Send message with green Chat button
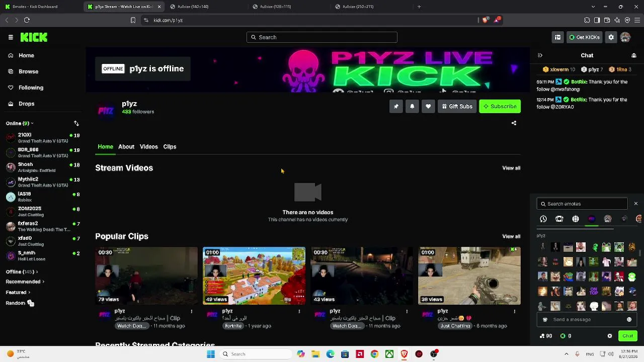The image size is (644, 362). [x=627, y=336]
